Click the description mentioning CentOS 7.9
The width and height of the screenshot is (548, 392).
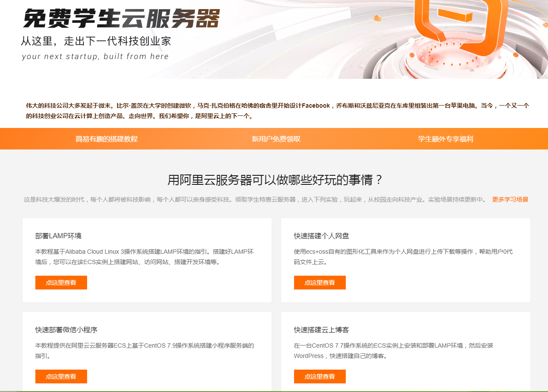tap(145, 351)
